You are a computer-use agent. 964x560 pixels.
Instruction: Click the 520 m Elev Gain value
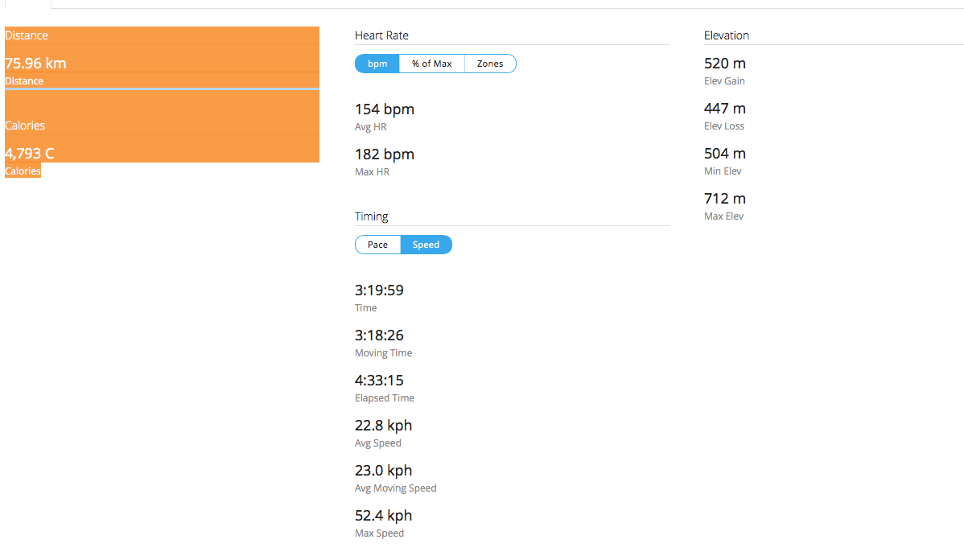click(x=725, y=64)
